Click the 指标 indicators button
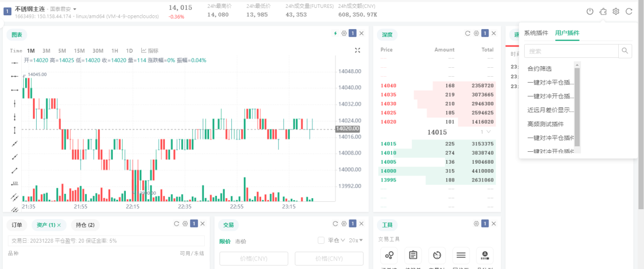644x269 pixels. click(150, 50)
